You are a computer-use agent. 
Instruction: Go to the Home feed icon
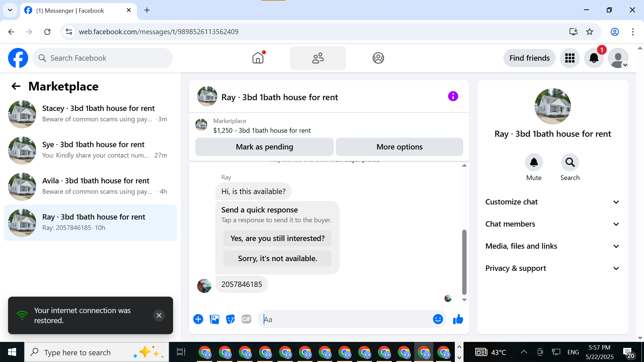[258, 58]
